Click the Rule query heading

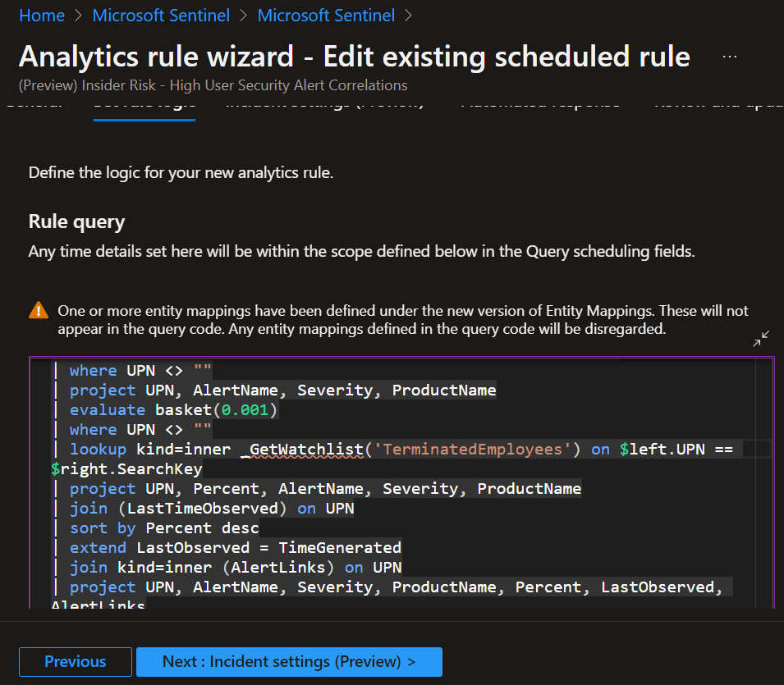[76, 221]
